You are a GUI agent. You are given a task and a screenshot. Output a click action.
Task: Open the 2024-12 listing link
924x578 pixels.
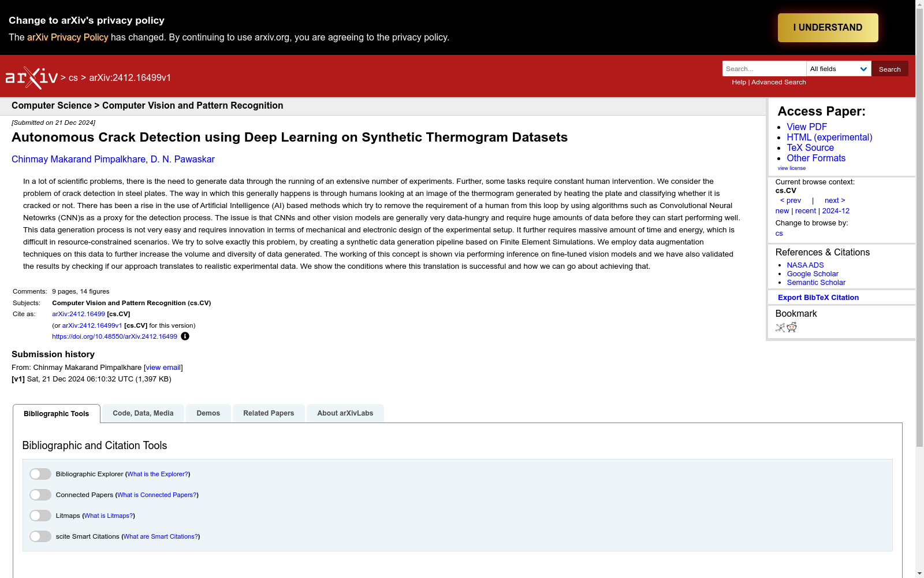coord(836,211)
